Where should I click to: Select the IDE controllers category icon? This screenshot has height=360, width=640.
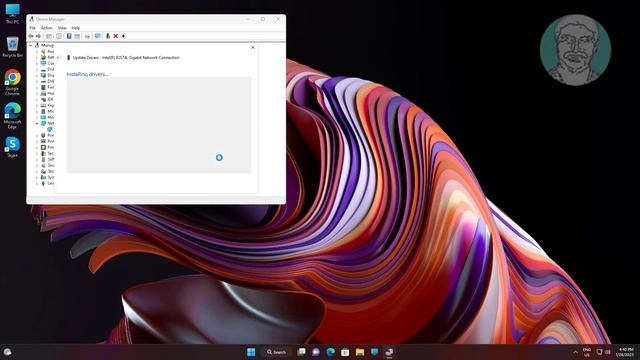tap(43, 99)
